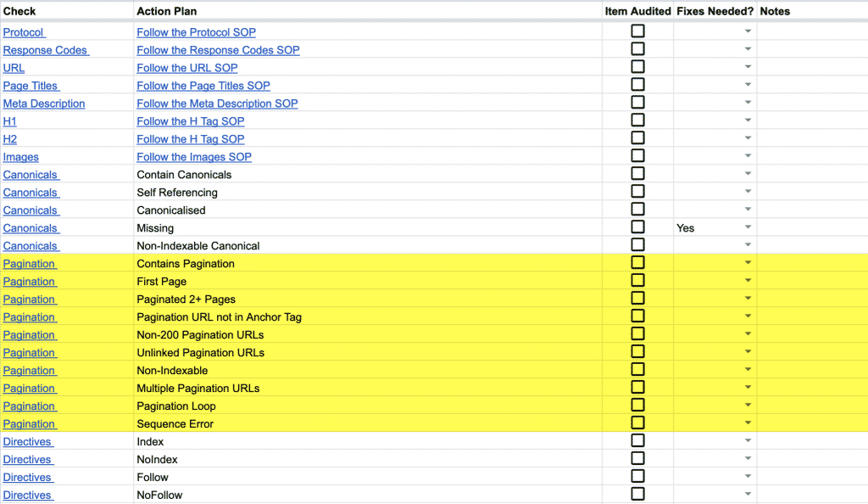868x504 pixels.
Task: Open the Meta Description check link
Action: click(44, 104)
